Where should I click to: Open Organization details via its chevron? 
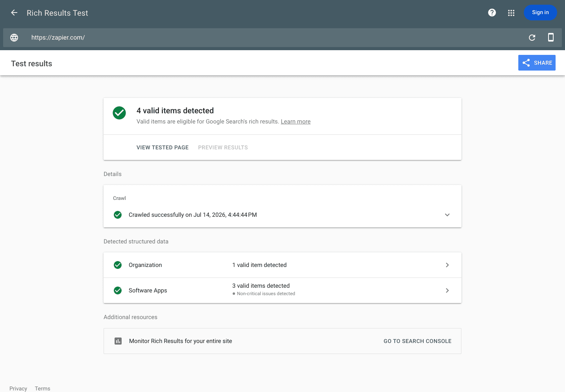[x=447, y=265]
